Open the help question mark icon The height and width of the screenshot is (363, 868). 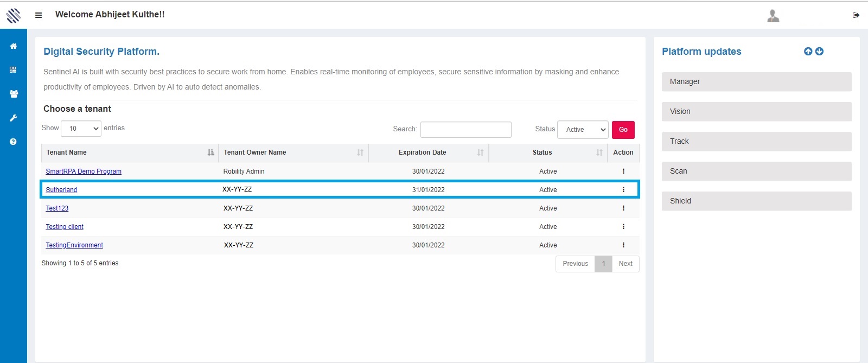coord(14,142)
